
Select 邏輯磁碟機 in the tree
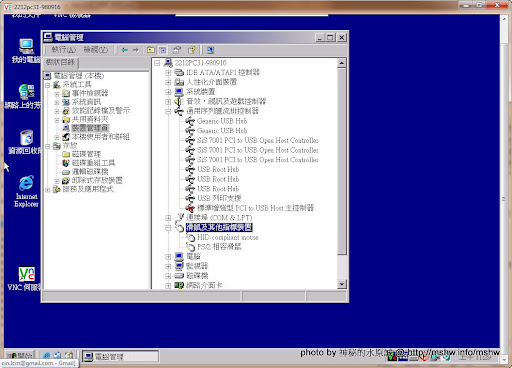pyautogui.click(x=90, y=171)
